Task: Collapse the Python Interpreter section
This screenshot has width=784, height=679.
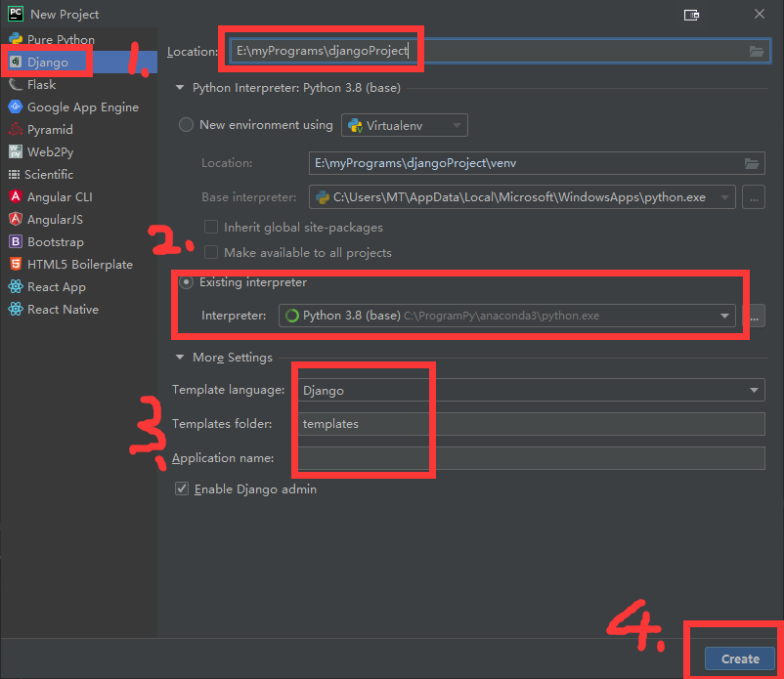Action: (x=179, y=86)
